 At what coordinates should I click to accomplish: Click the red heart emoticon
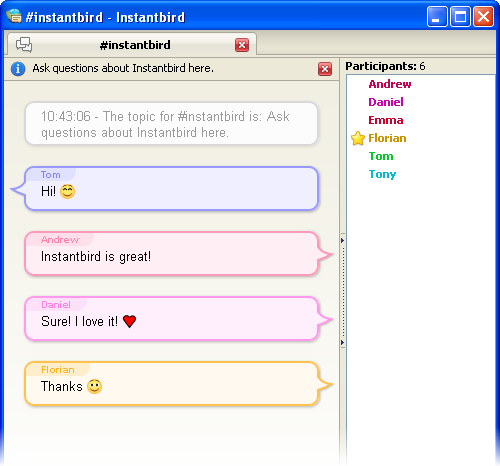[129, 321]
